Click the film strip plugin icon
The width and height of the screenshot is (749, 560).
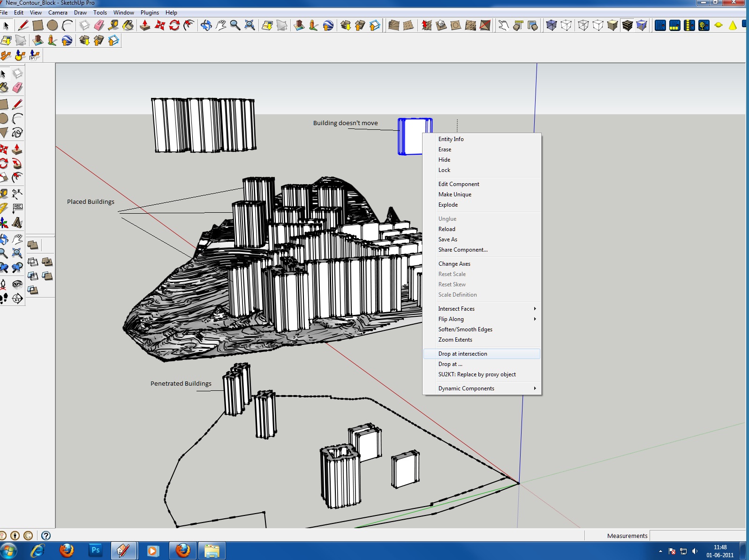(x=689, y=25)
